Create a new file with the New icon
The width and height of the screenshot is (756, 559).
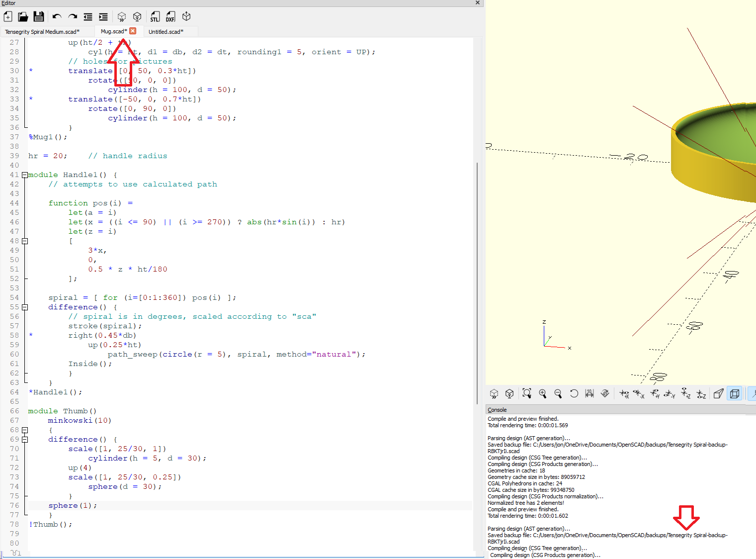pyautogui.click(x=8, y=17)
